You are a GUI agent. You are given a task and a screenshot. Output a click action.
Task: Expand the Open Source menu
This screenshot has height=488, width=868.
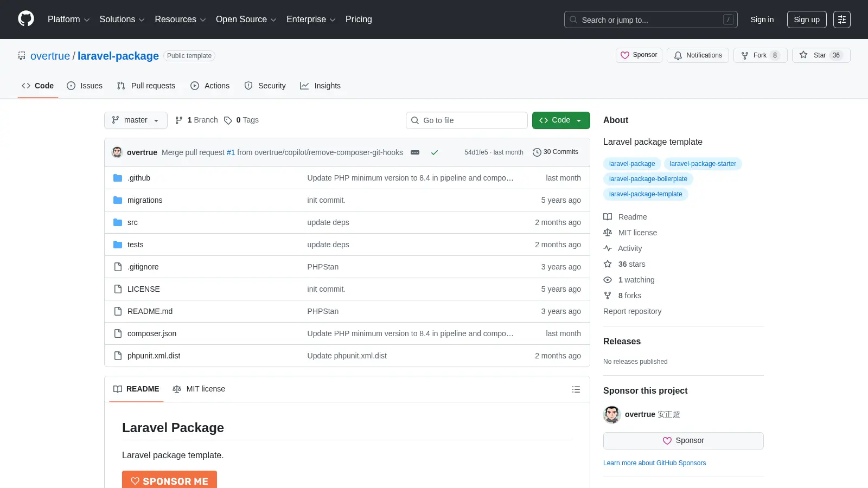(246, 20)
